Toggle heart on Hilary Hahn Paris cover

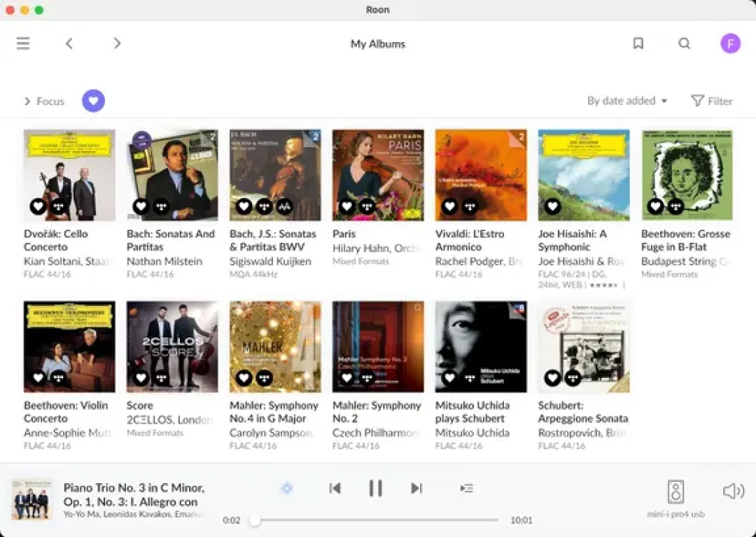[346, 207]
